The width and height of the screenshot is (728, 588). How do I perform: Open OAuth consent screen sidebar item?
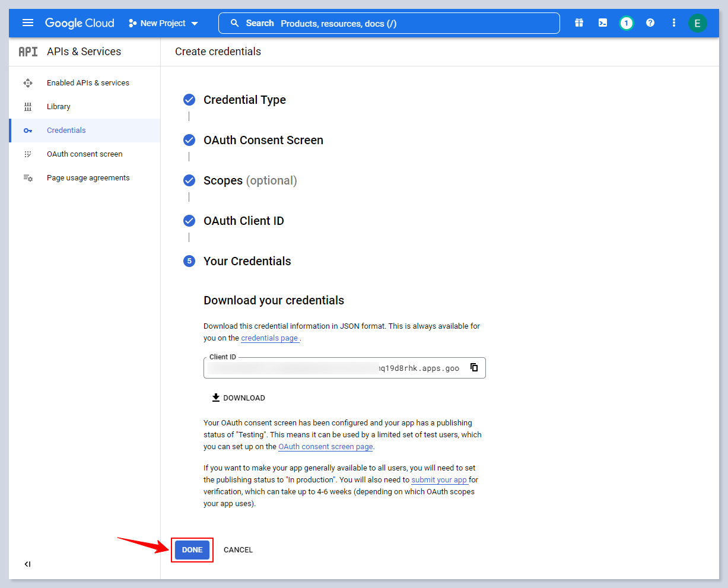click(85, 154)
